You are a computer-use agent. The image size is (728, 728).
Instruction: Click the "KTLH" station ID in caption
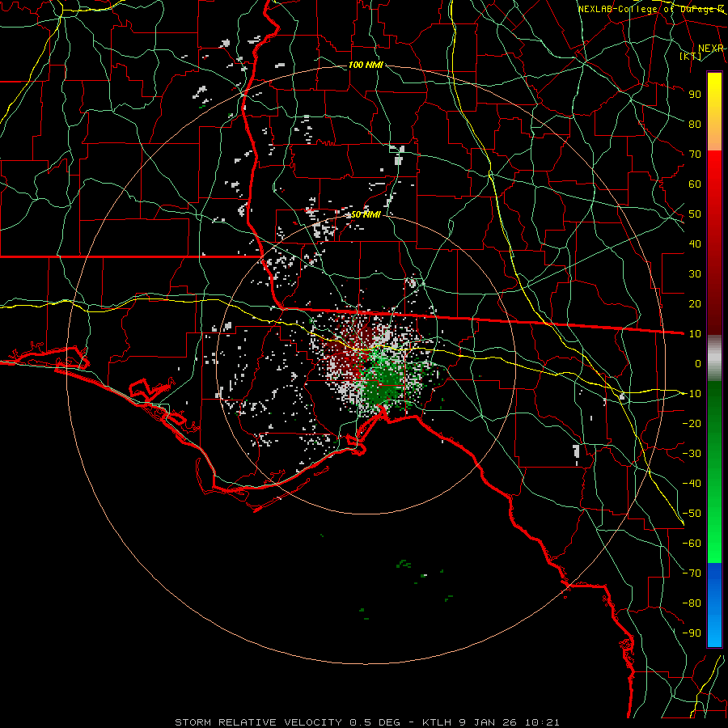437,722
